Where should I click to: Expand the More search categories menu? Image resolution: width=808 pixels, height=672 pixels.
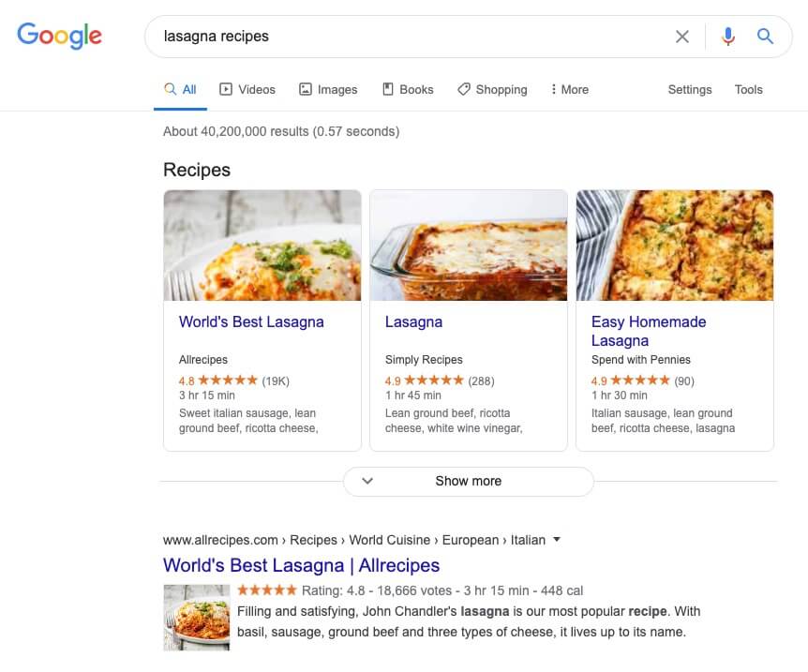coord(569,89)
